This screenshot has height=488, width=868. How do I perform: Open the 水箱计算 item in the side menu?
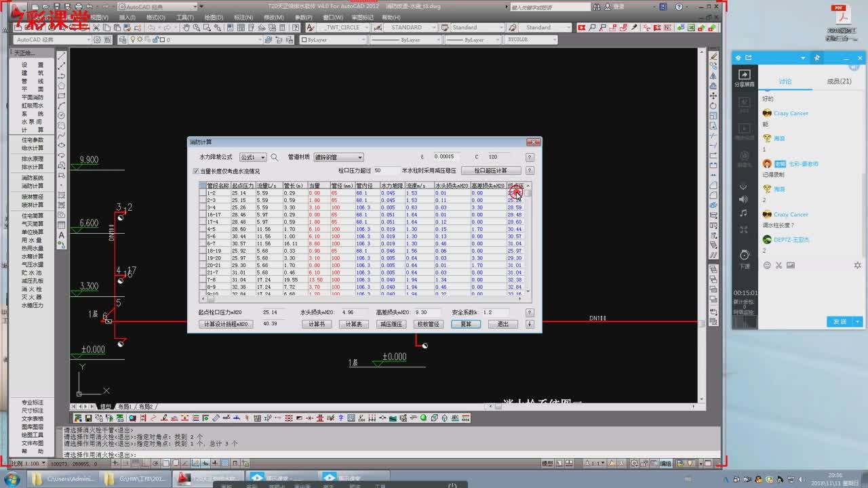coord(33,257)
